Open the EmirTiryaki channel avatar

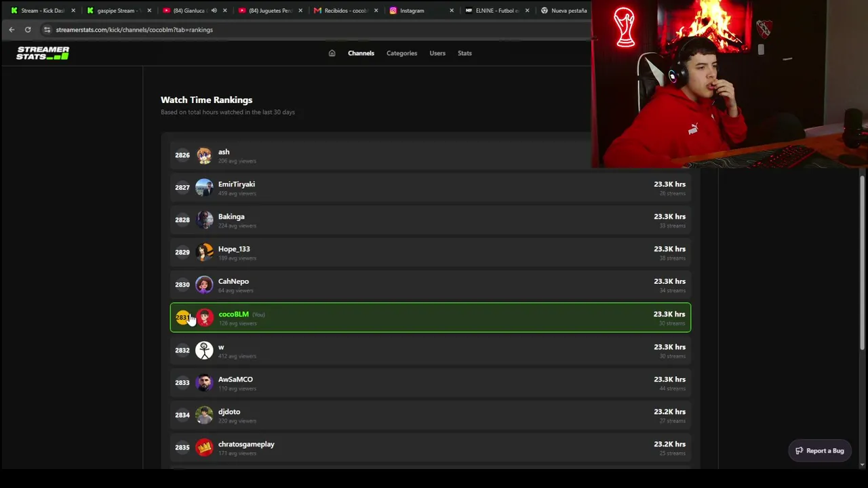pos(204,188)
